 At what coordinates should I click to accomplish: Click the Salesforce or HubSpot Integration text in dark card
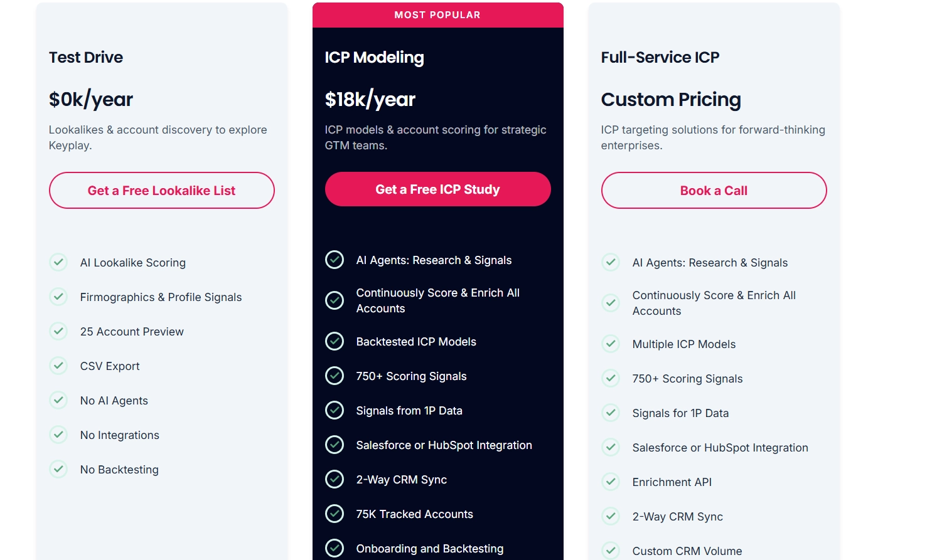click(444, 445)
